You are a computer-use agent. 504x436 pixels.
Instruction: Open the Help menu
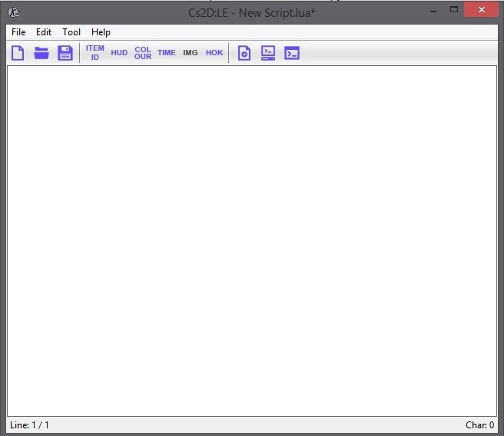pos(101,32)
